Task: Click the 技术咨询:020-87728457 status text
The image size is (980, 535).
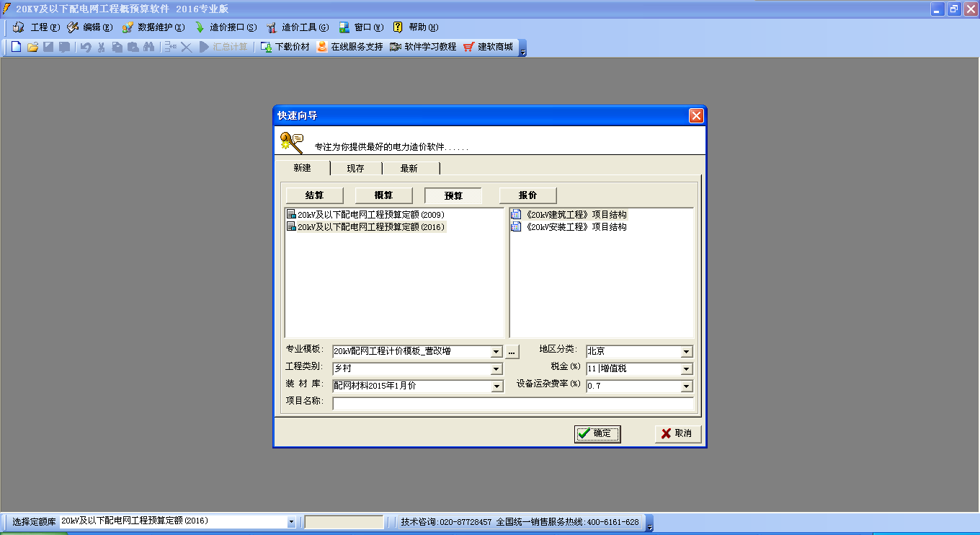Action: 446,522
